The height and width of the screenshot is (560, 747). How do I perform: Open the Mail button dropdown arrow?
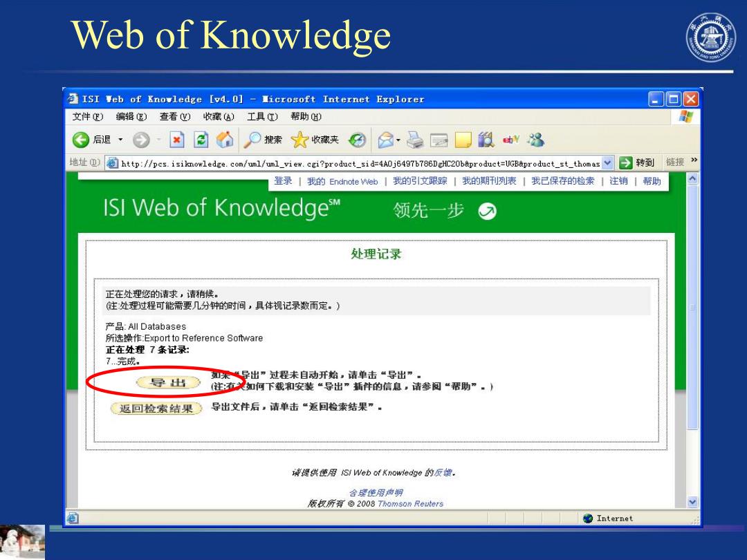398,140
